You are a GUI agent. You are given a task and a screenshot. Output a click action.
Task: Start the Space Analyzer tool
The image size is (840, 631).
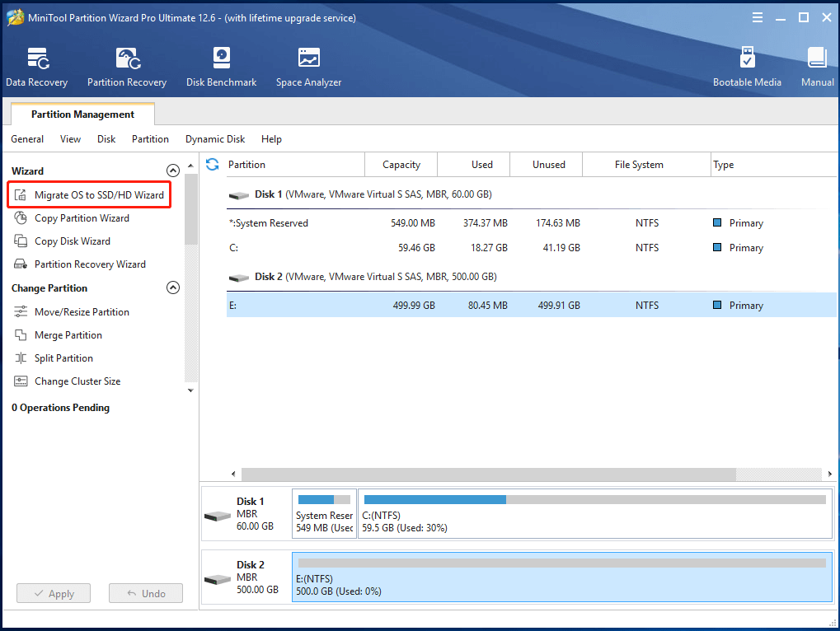pos(308,67)
